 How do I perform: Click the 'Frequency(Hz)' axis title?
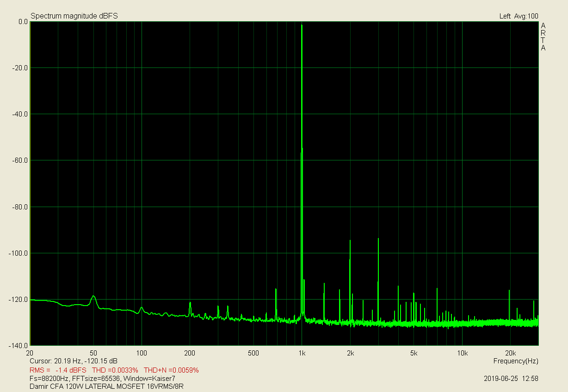pos(516,361)
